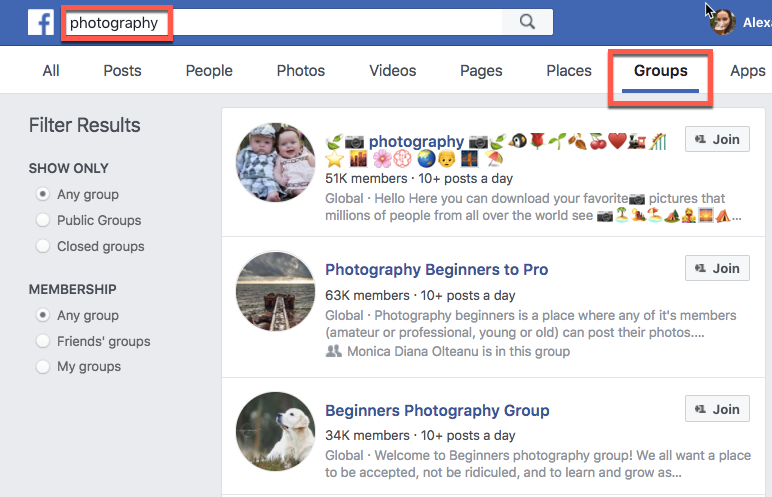Click the 34K members text
The image size is (772, 497).
[367, 435]
